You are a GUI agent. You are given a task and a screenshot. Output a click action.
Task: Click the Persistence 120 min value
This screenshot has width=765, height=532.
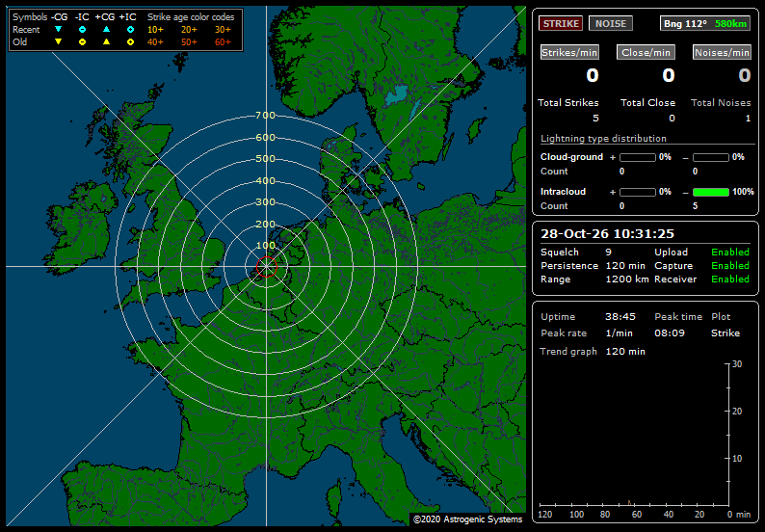click(625, 266)
